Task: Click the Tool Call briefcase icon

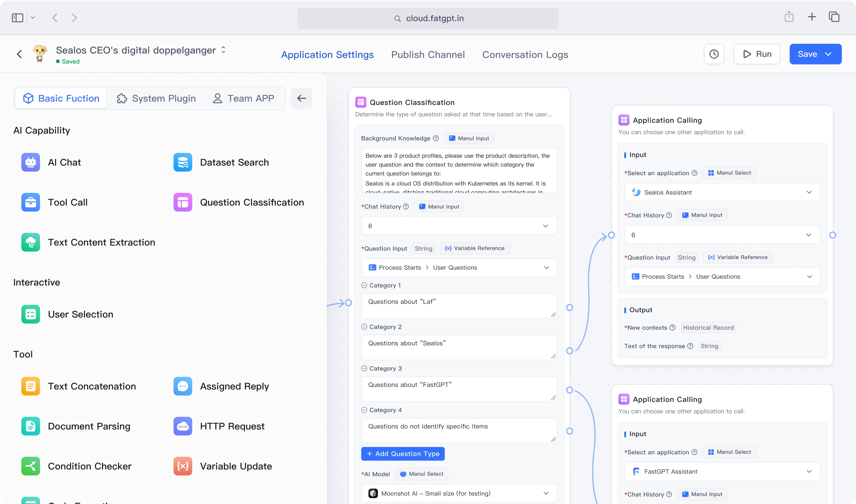Action: (31, 202)
